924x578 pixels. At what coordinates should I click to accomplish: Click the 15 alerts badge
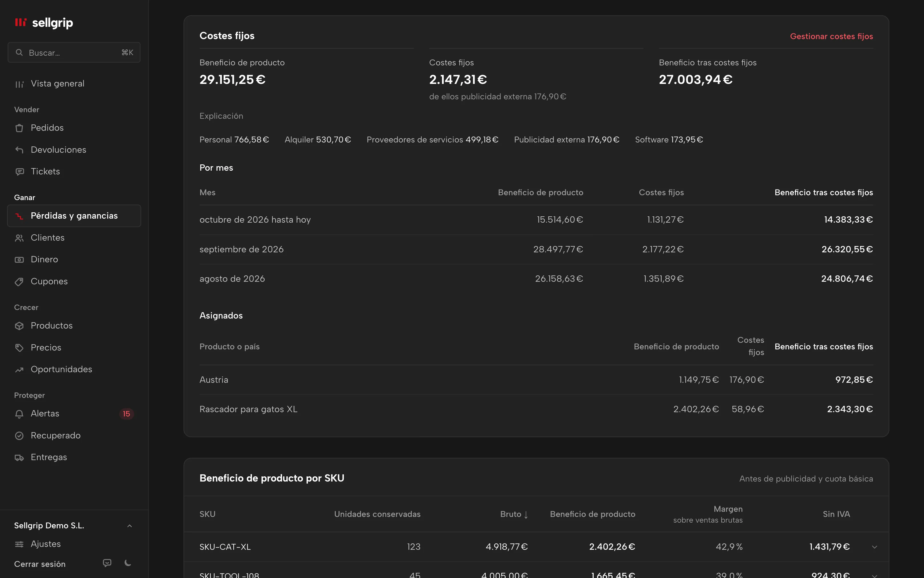click(126, 414)
